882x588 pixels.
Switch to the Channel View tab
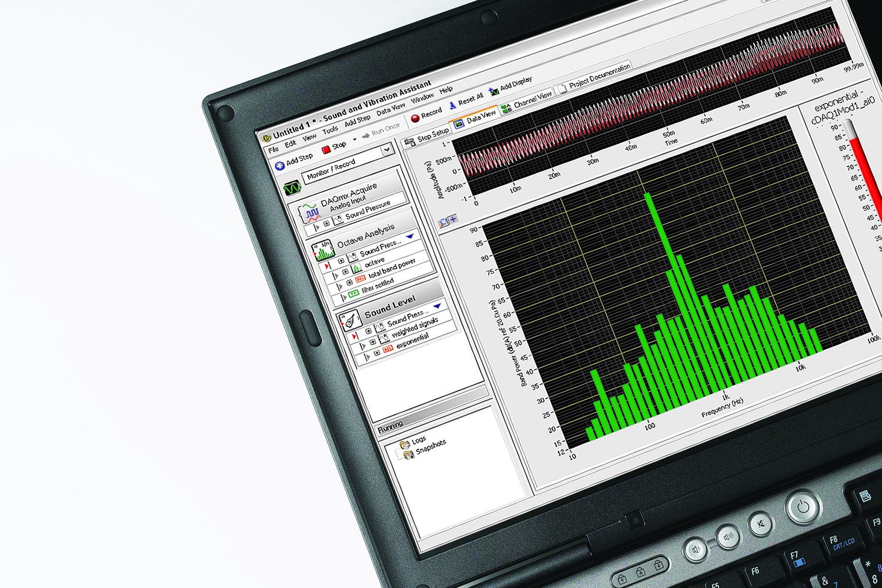click(527, 102)
